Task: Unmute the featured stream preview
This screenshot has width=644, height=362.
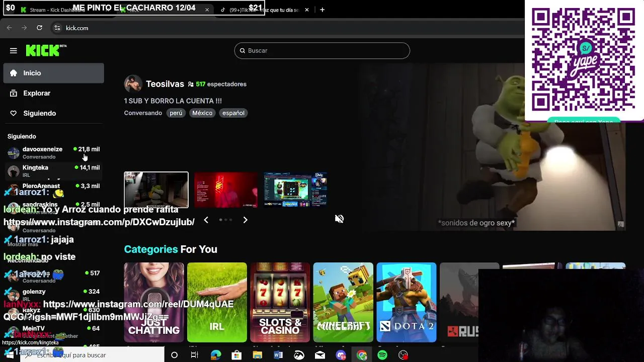Action: 340,219
